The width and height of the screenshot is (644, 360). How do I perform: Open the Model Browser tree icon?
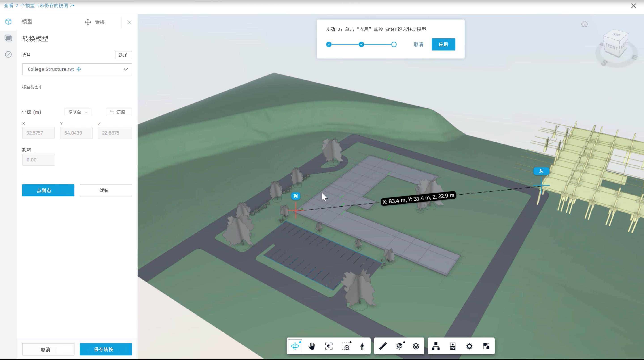pos(436,346)
